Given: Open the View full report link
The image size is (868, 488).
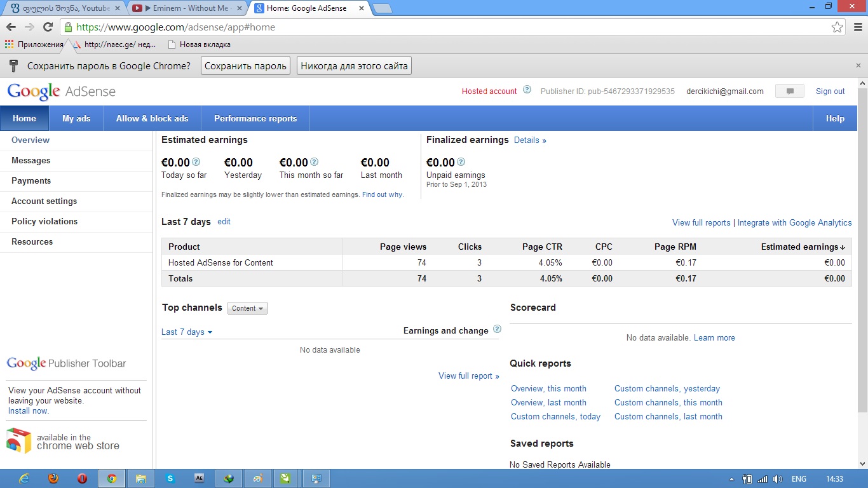Looking at the screenshot, I should click(x=469, y=376).
